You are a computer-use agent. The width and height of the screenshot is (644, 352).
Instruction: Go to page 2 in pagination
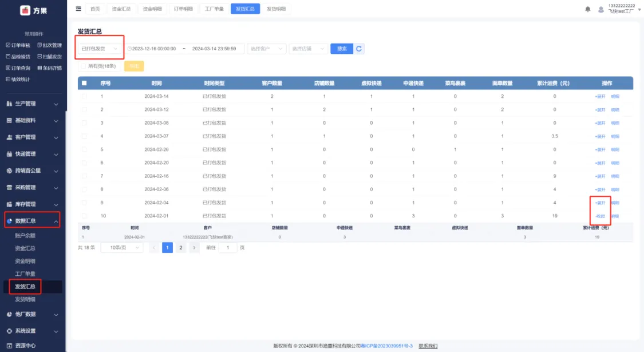181,247
